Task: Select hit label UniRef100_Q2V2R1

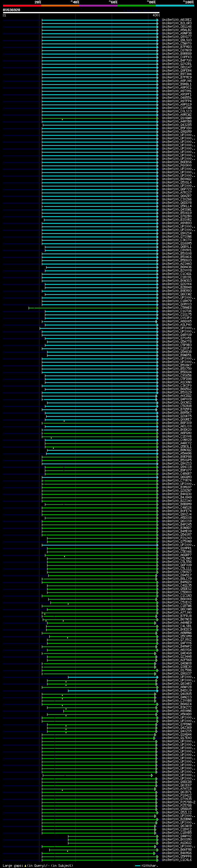Action: click(176, 64)
